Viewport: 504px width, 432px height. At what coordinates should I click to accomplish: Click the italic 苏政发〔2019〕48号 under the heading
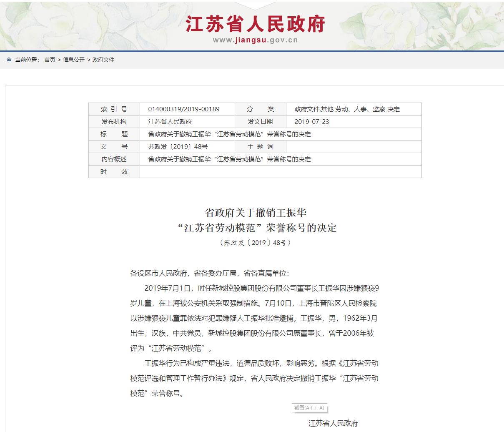point(255,243)
